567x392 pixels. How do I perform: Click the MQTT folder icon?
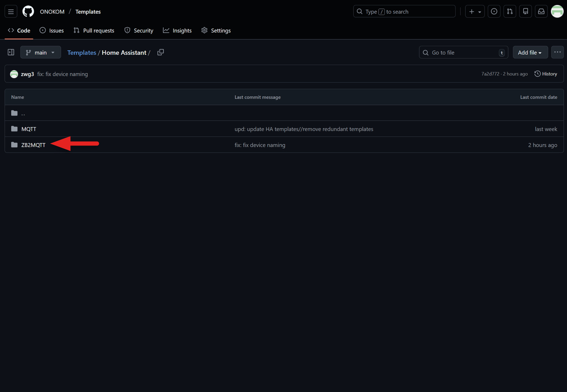pos(14,129)
